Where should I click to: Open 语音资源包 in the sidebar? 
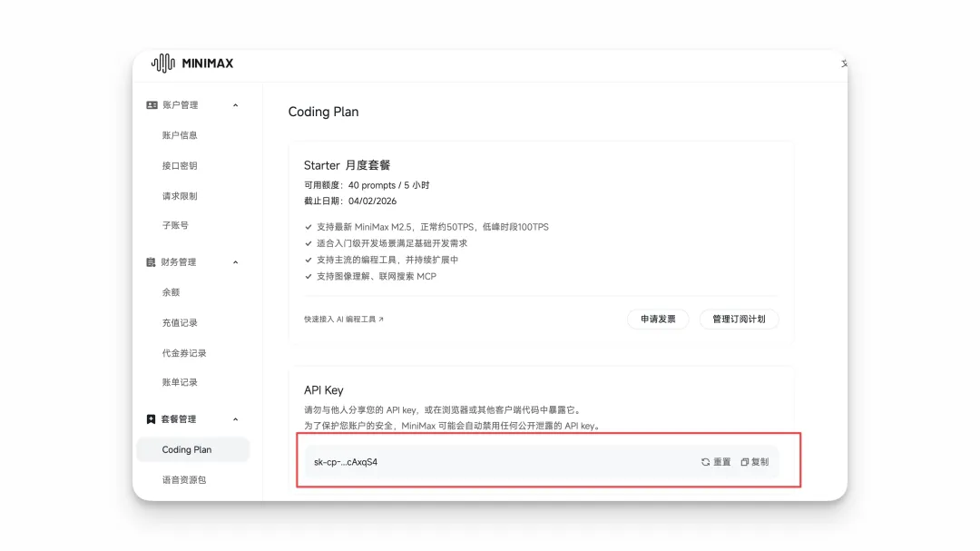184,479
